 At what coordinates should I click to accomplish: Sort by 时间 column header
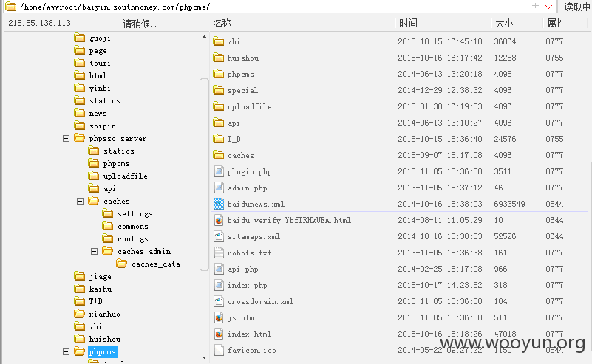pos(408,24)
